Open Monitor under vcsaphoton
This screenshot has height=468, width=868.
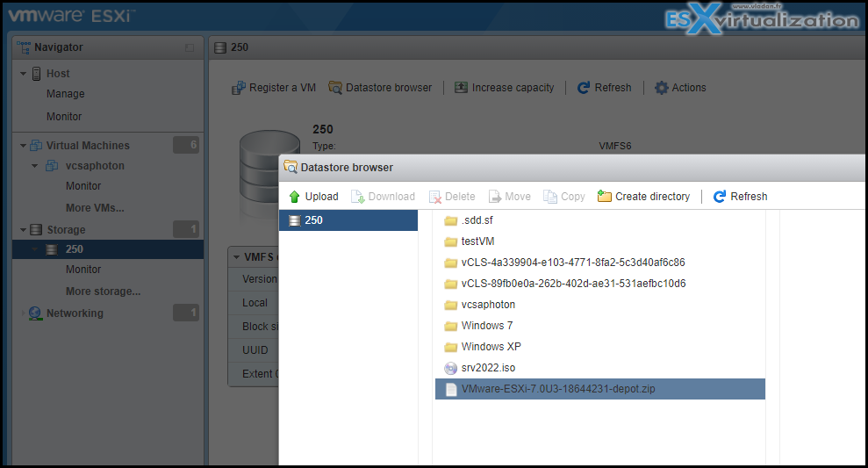click(x=83, y=186)
